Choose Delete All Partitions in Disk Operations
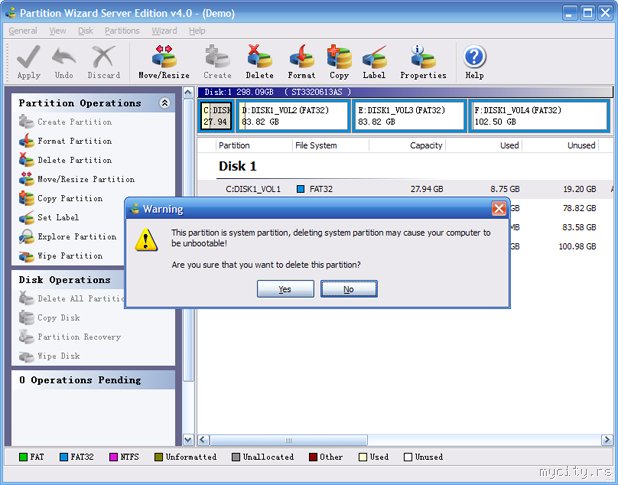Screen dimensions: 618x485 [x=71, y=298]
